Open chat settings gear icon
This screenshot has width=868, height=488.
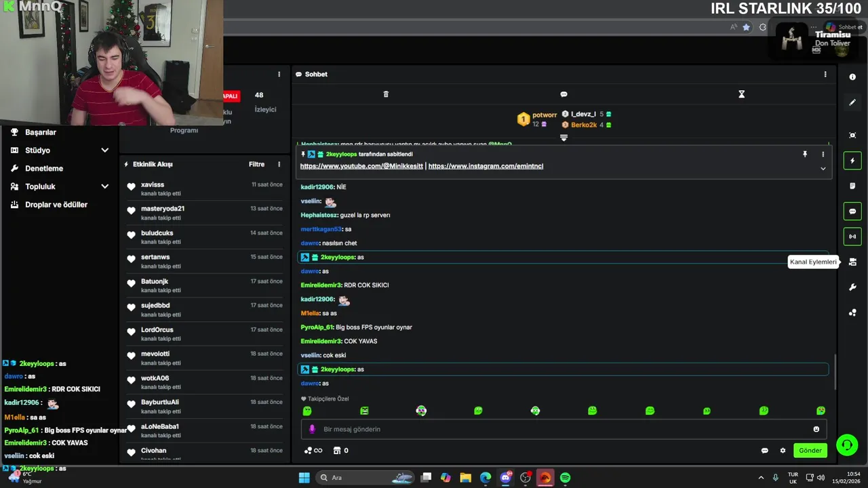pyautogui.click(x=783, y=451)
